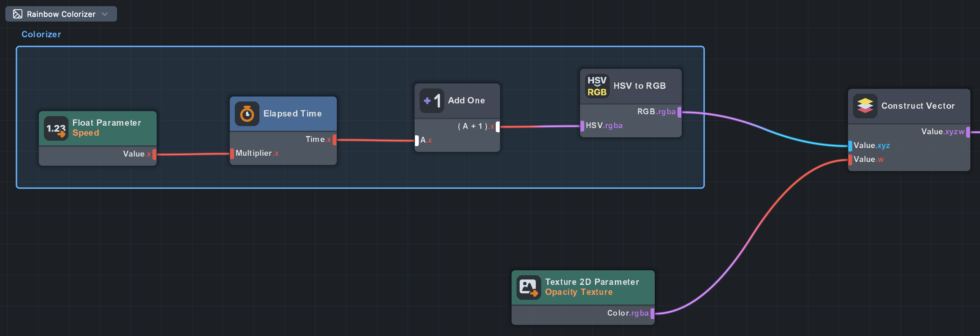The image size is (980, 336).
Task: Click the A.x input port on Add One
Action: (416, 140)
